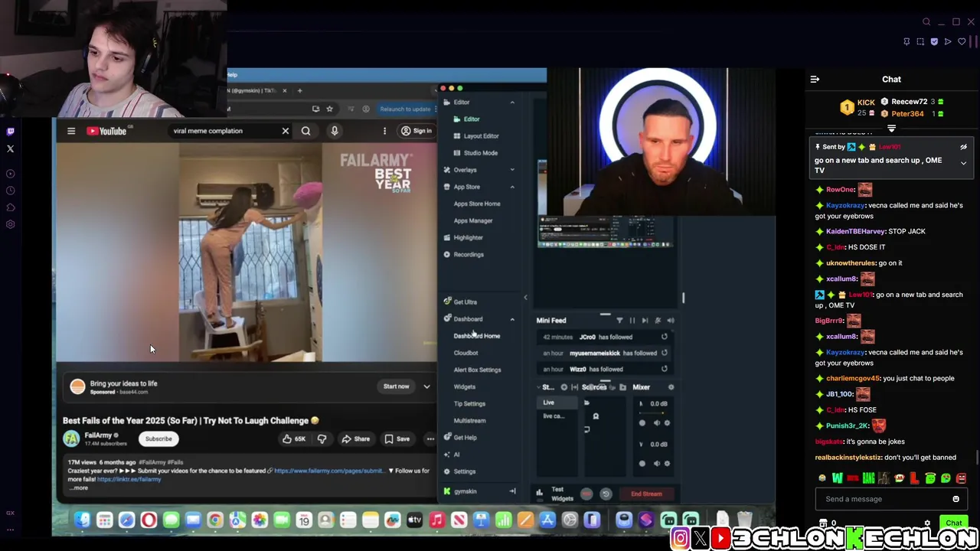Share the FailArmy video
Viewport: 980px width, 551px height.
point(356,439)
